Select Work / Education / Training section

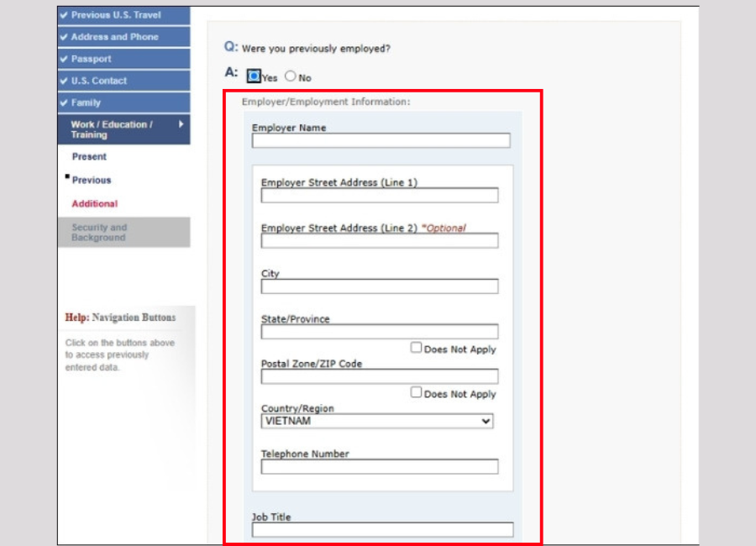[x=124, y=129]
